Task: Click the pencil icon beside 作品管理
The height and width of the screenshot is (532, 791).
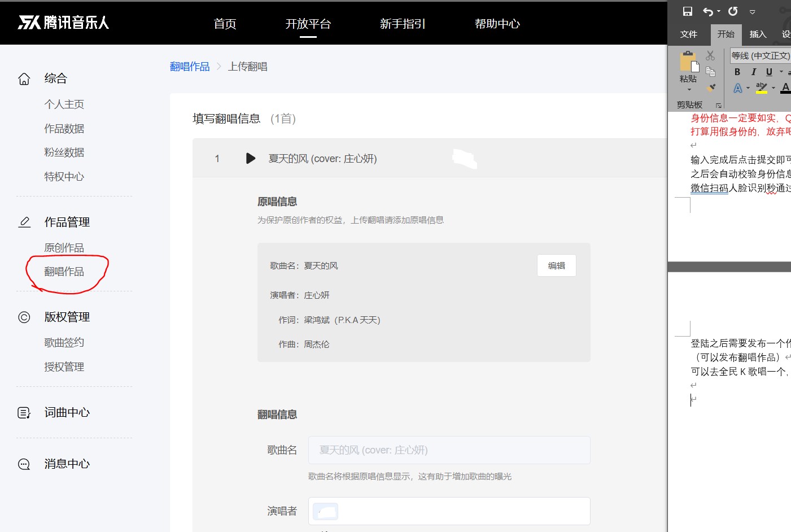Action: coord(24,222)
